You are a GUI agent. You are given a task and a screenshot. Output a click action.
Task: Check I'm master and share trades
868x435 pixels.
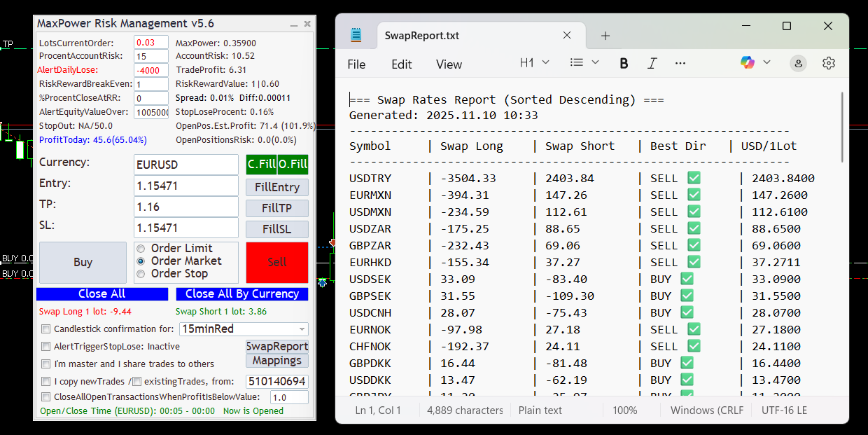(46, 364)
